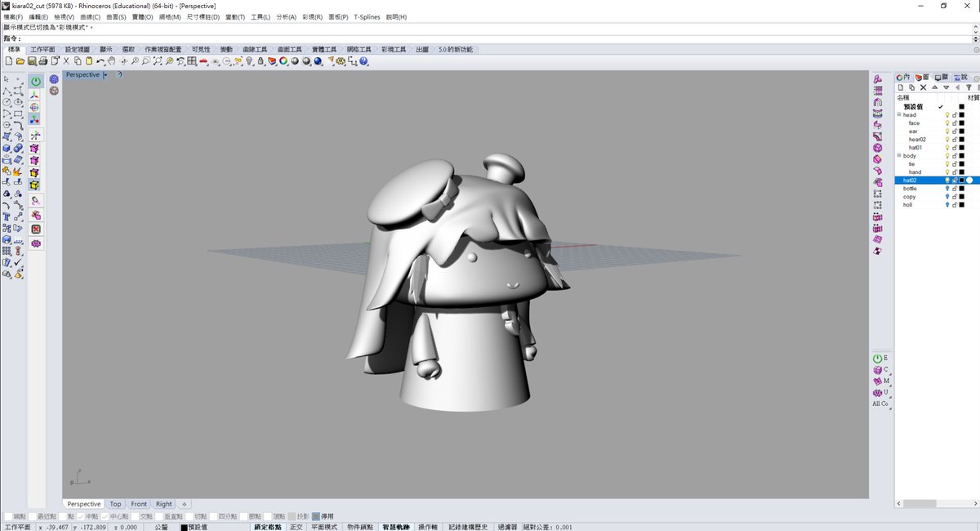Open the Perspective viewport title dropdown arrow
Screen dimensions: 980x531
[105, 75]
